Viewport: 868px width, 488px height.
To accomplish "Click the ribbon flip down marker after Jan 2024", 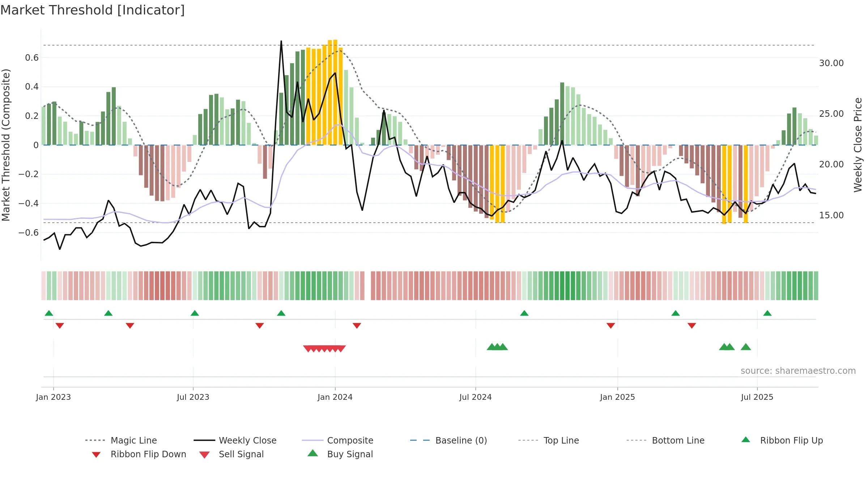I will [357, 326].
